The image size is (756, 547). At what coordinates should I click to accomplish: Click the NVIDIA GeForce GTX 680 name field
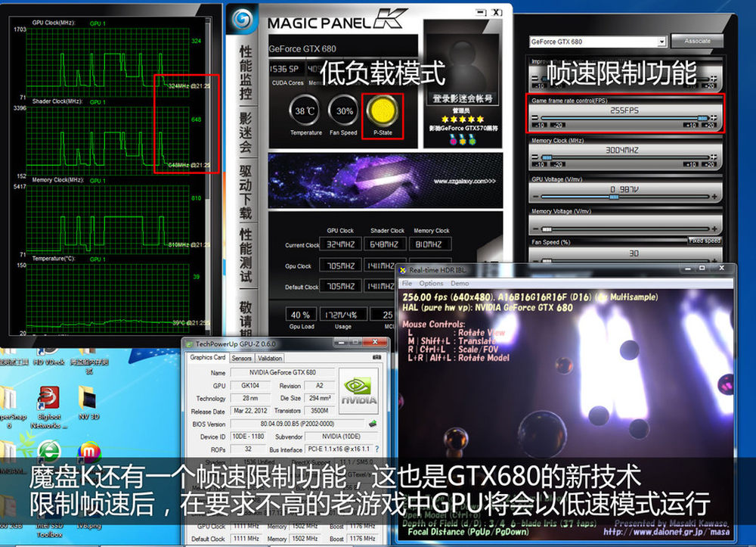click(283, 372)
